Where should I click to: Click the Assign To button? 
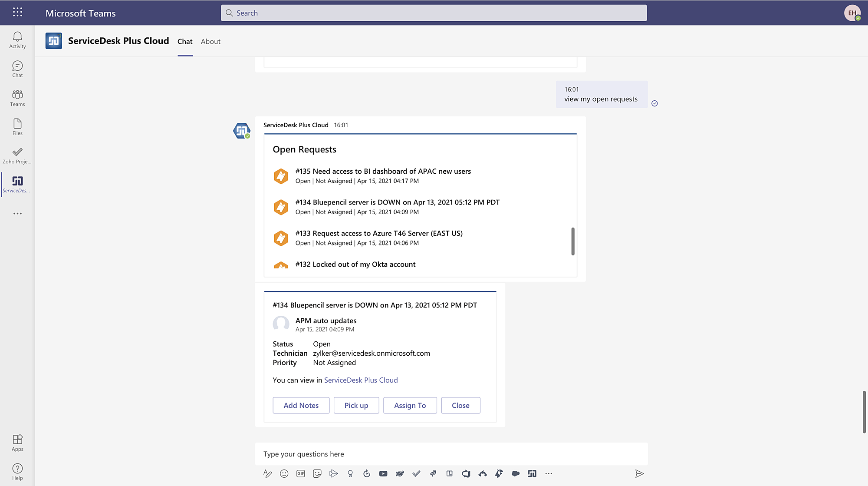410,405
